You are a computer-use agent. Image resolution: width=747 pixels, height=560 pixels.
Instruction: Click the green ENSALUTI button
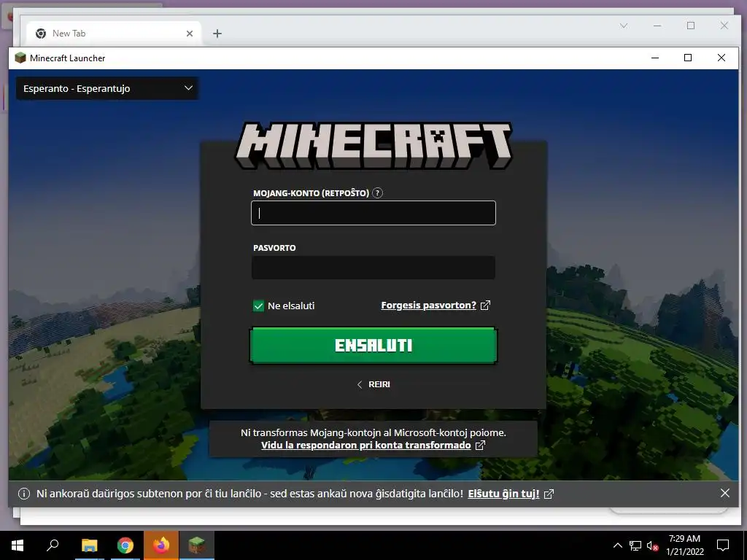373,345
